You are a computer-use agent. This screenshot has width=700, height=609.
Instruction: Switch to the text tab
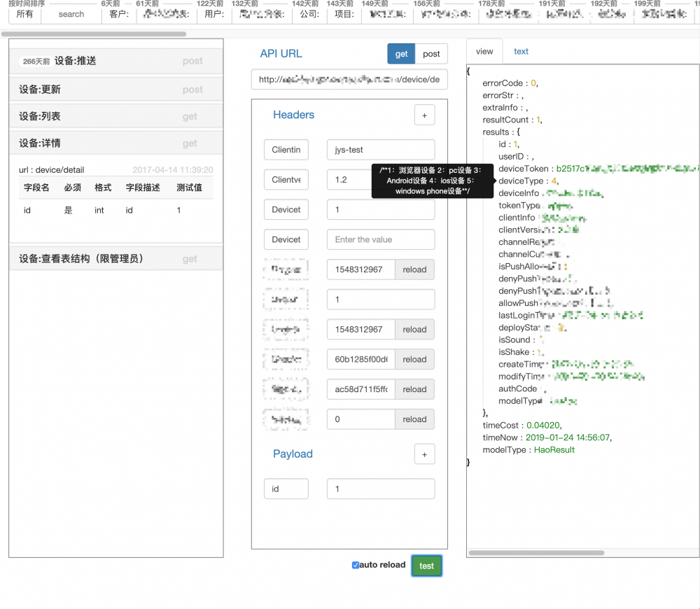click(521, 51)
